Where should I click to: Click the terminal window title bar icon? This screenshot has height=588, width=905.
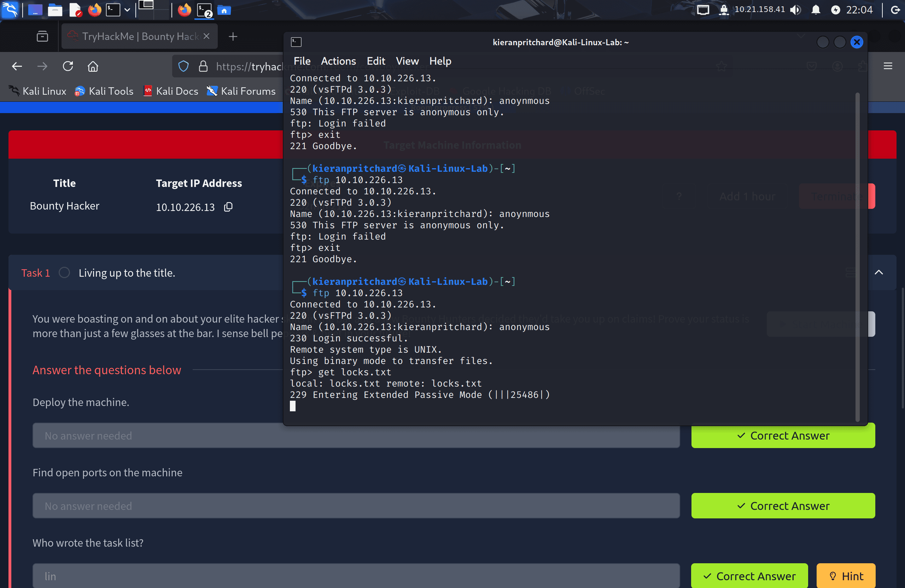pos(296,42)
